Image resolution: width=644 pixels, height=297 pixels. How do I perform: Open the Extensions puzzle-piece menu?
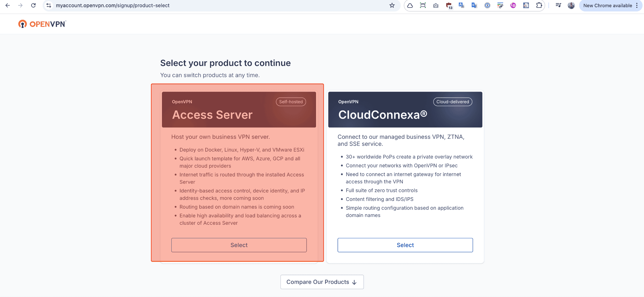(x=539, y=5)
